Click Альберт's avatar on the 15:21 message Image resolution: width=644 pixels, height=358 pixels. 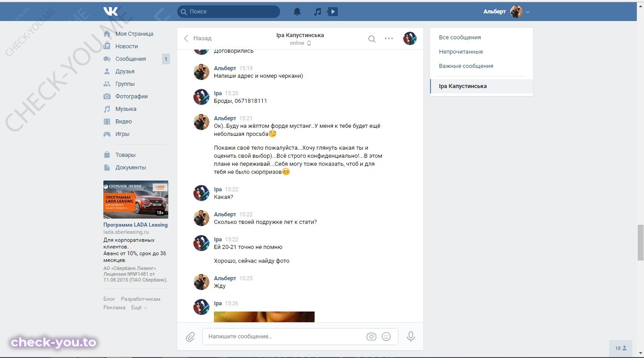coord(201,122)
